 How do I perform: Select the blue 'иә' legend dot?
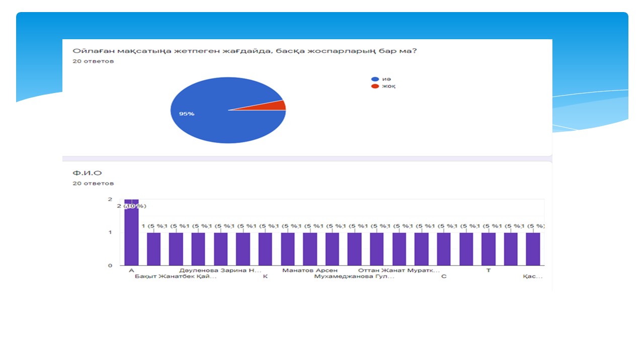[x=374, y=79]
